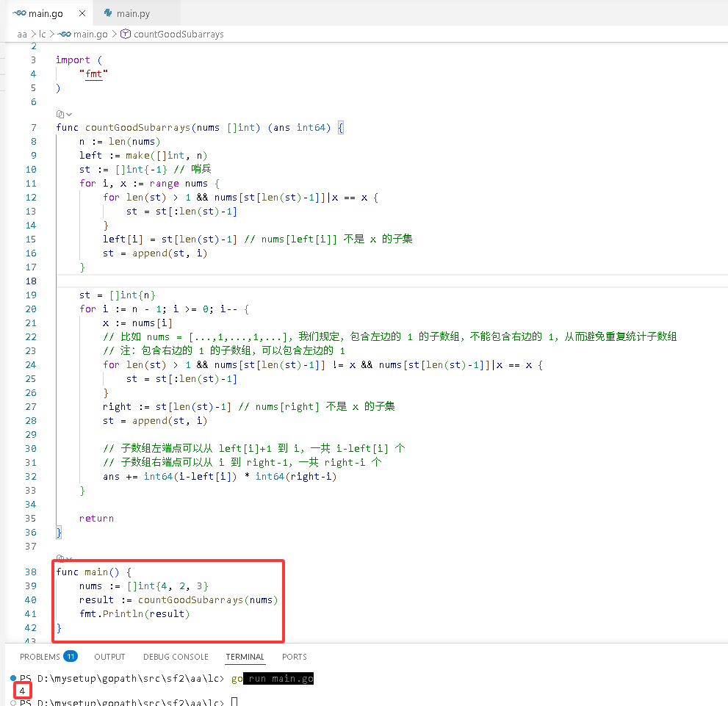Image resolution: width=728 pixels, height=706 pixels.
Task: Open the DEBUG CONSOLE tab
Action: (x=176, y=657)
